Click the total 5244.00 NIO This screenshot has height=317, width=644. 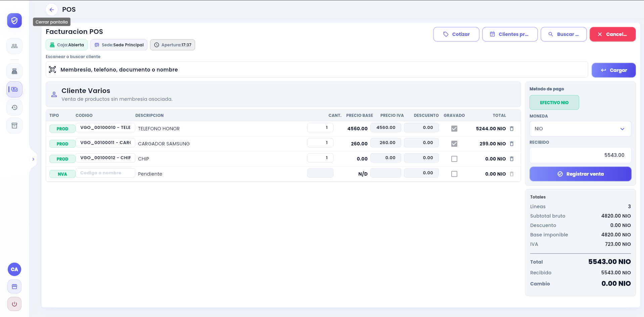[491, 129]
